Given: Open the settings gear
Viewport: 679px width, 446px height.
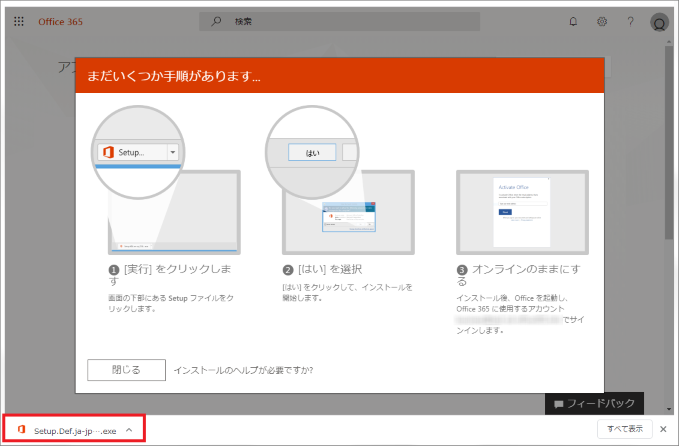Looking at the screenshot, I should click(602, 21).
